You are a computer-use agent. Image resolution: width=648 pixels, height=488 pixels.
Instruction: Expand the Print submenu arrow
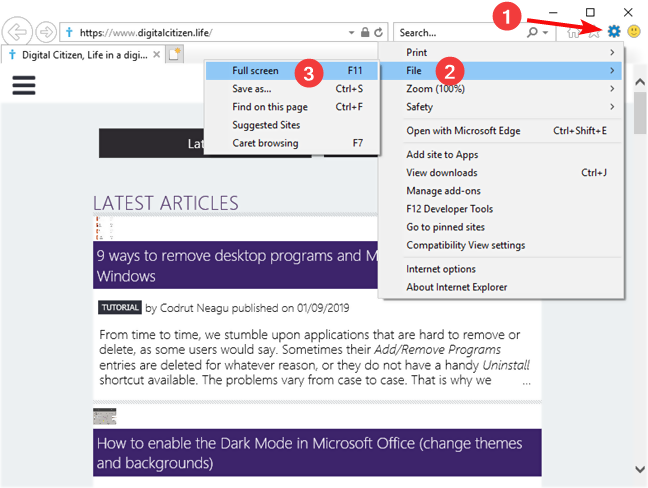click(x=612, y=52)
